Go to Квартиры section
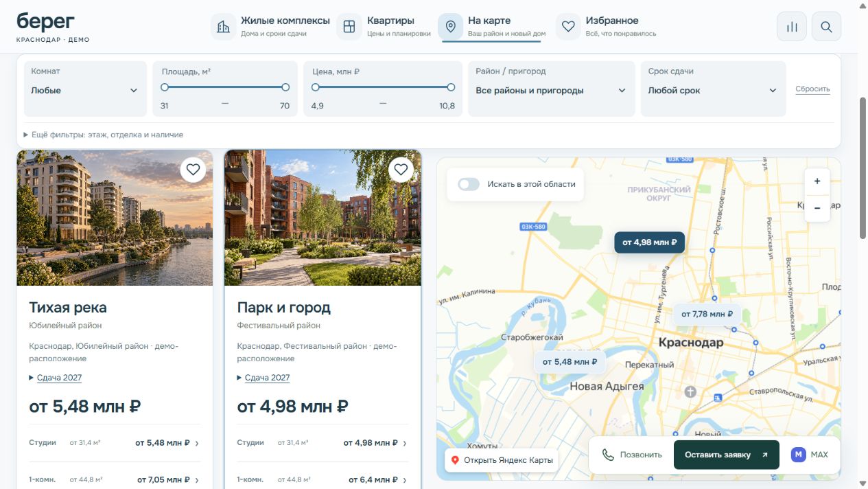 click(x=384, y=27)
